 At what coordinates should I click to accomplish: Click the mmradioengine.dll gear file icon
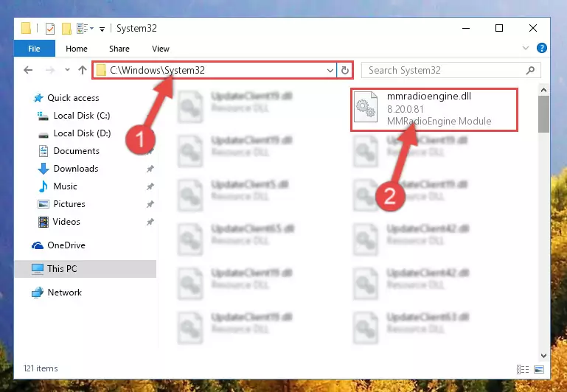(x=366, y=107)
